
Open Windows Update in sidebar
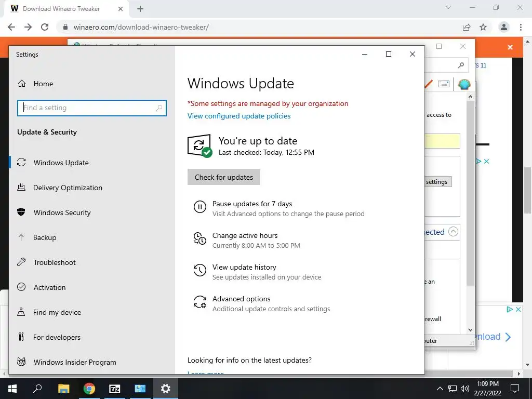61,163
